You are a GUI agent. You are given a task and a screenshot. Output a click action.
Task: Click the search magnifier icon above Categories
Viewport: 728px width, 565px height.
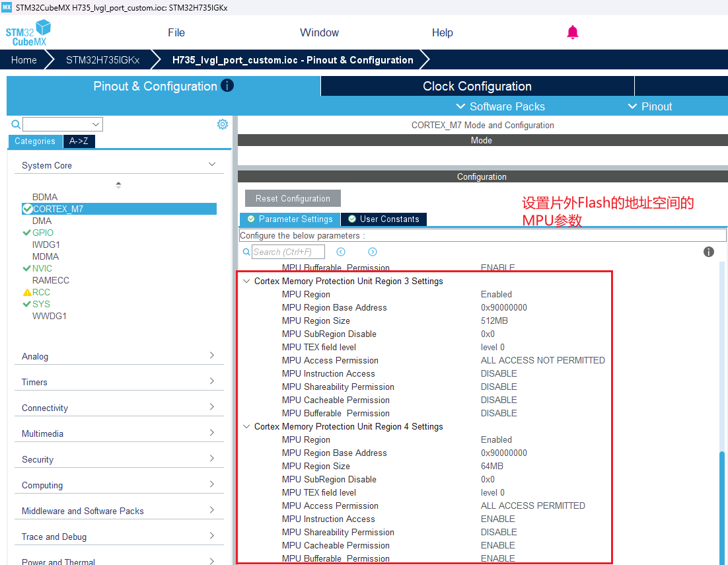15,124
